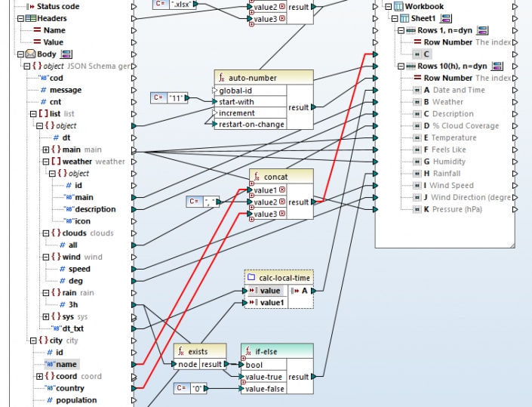
Task: Select the city name tree item
Action: (x=62, y=364)
